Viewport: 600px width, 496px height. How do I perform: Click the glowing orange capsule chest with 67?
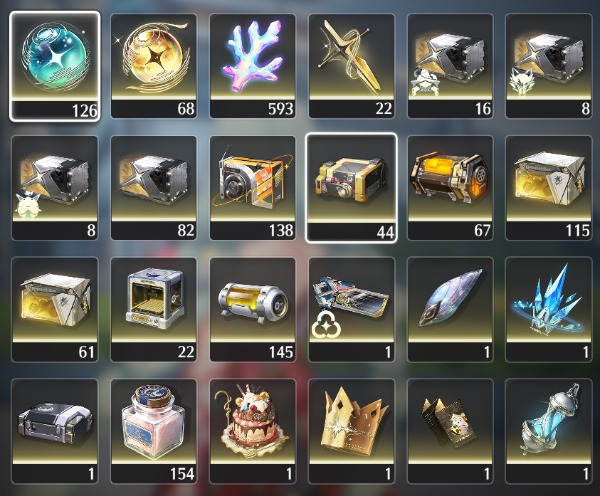450,188
